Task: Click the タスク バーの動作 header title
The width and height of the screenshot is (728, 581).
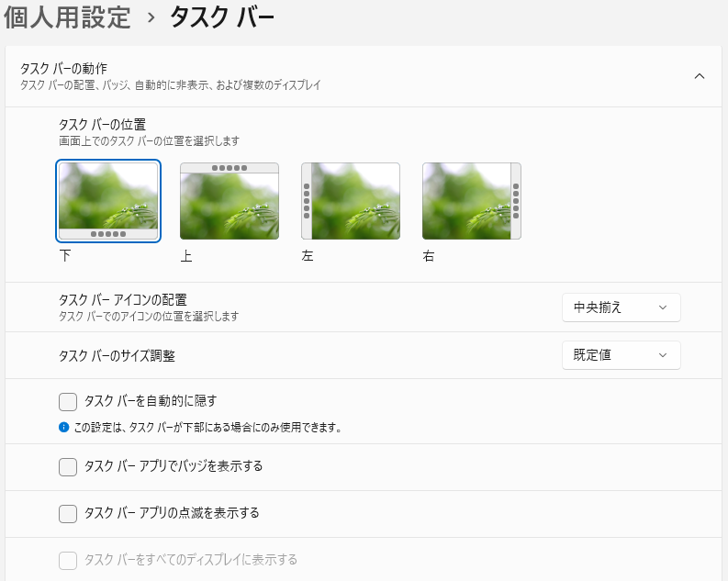Action: point(63,69)
